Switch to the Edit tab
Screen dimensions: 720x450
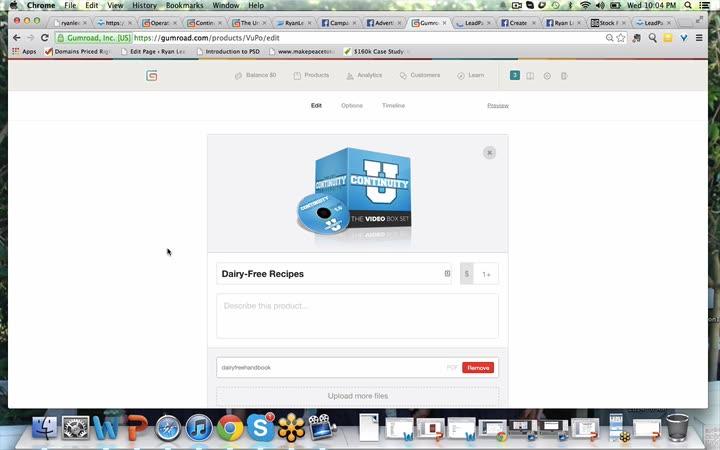pyautogui.click(x=316, y=106)
